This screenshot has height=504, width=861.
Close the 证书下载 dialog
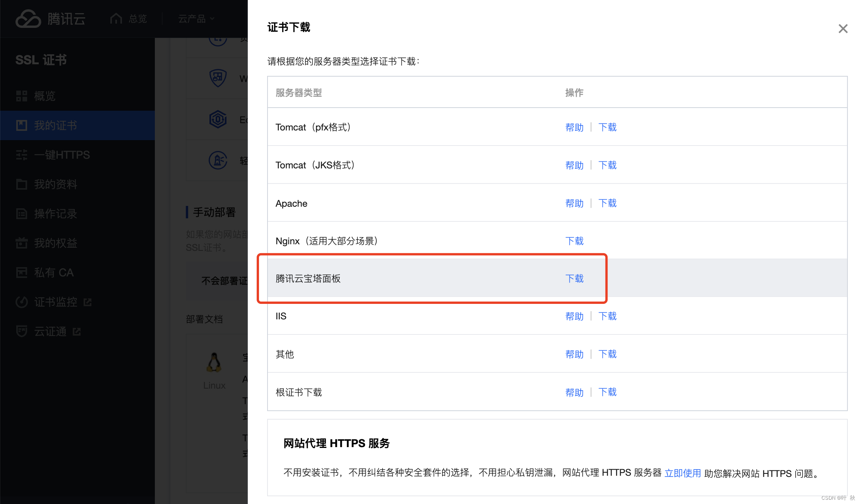tap(843, 28)
